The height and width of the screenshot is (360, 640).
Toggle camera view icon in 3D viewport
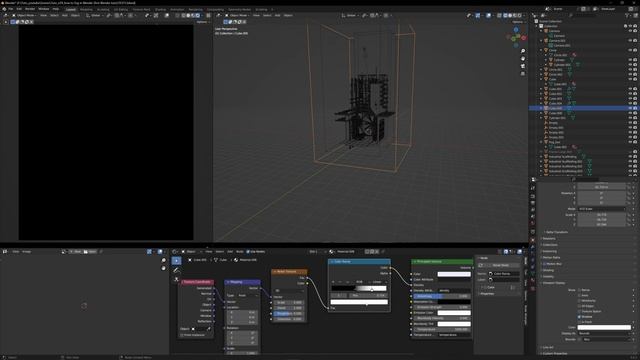point(523,66)
